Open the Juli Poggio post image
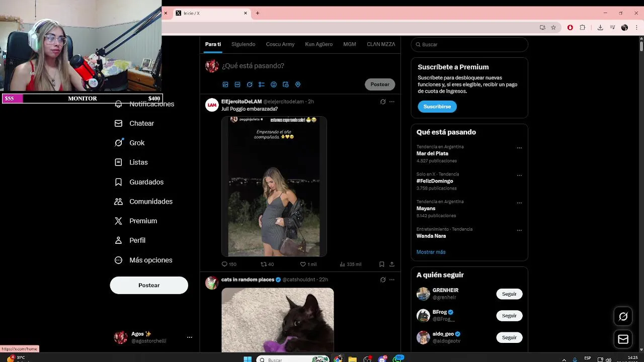 tap(274, 187)
